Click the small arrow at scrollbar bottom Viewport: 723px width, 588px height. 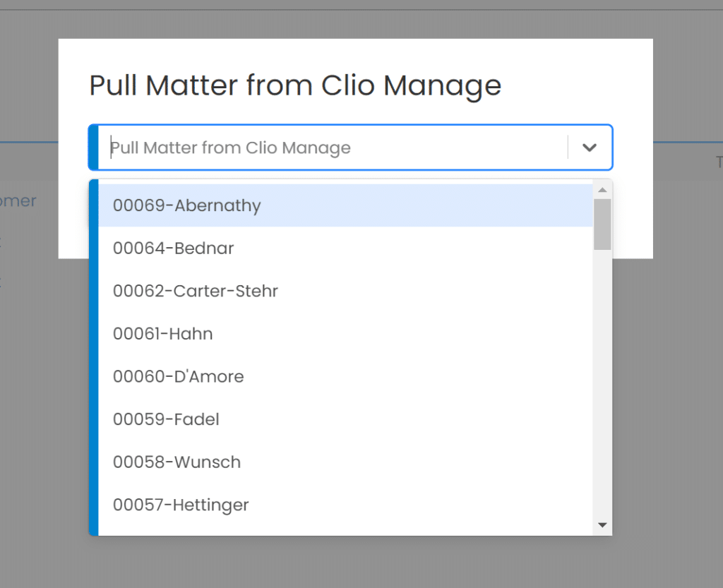pyautogui.click(x=602, y=525)
